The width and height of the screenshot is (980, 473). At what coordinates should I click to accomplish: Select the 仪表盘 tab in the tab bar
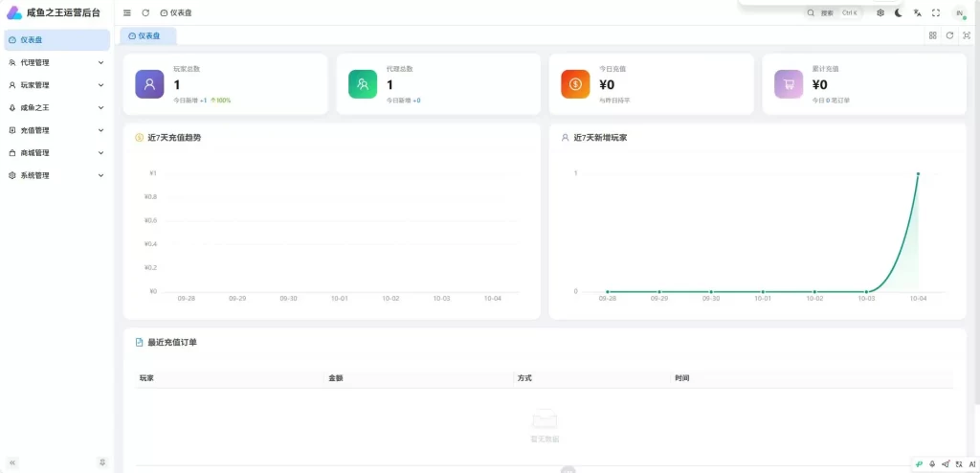click(x=148, y=36)
